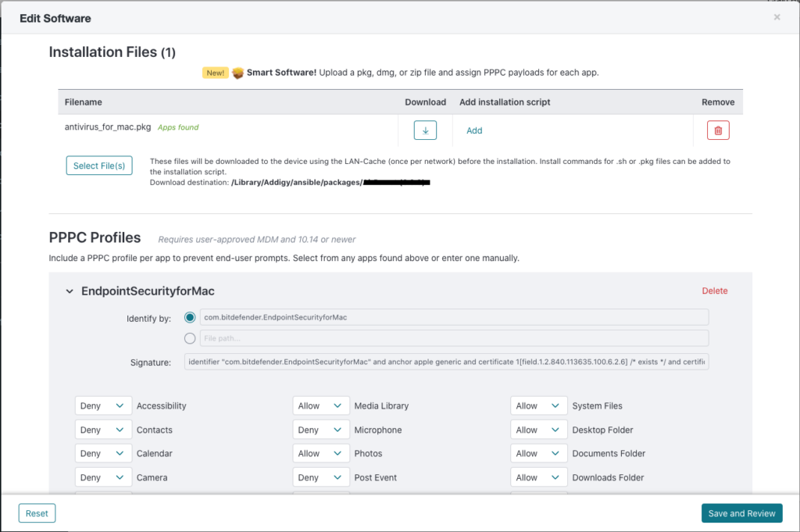
Task: Close the Edit Software dialog
Action: (x=777, y=17)
